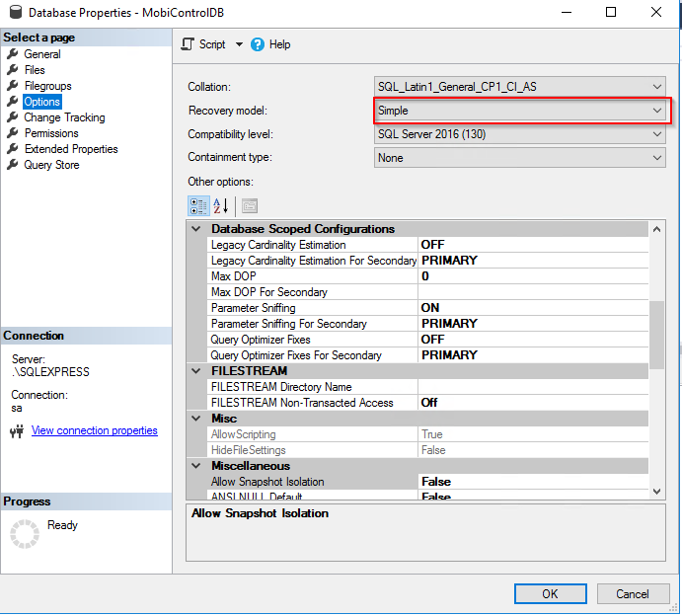682x616 pixels.
Task: Open the Recovery model dropdown
Action: pos(657,111)
